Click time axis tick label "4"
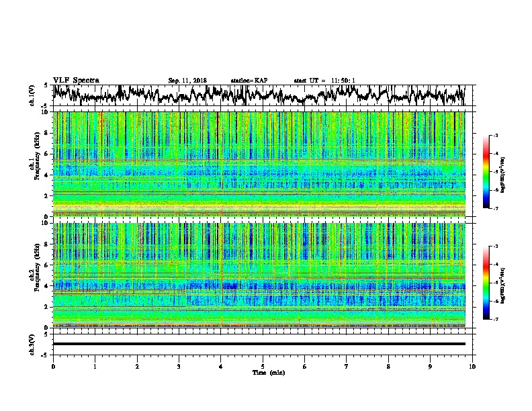Image resolution: width=532 pixels, height=411 pixels. 221,367
